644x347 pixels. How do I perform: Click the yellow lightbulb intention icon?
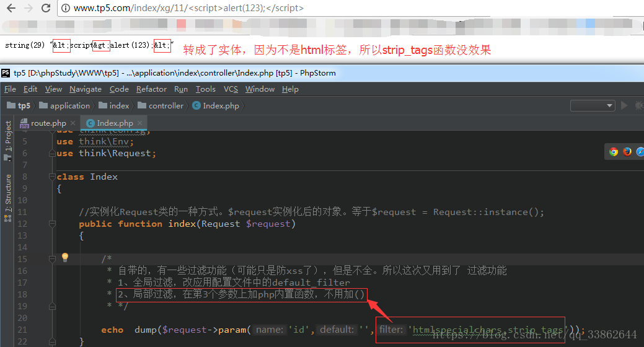65,258
